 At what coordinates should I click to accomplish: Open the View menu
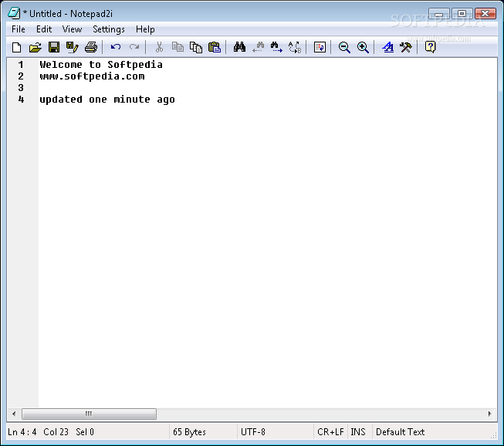tap(72, 29)
